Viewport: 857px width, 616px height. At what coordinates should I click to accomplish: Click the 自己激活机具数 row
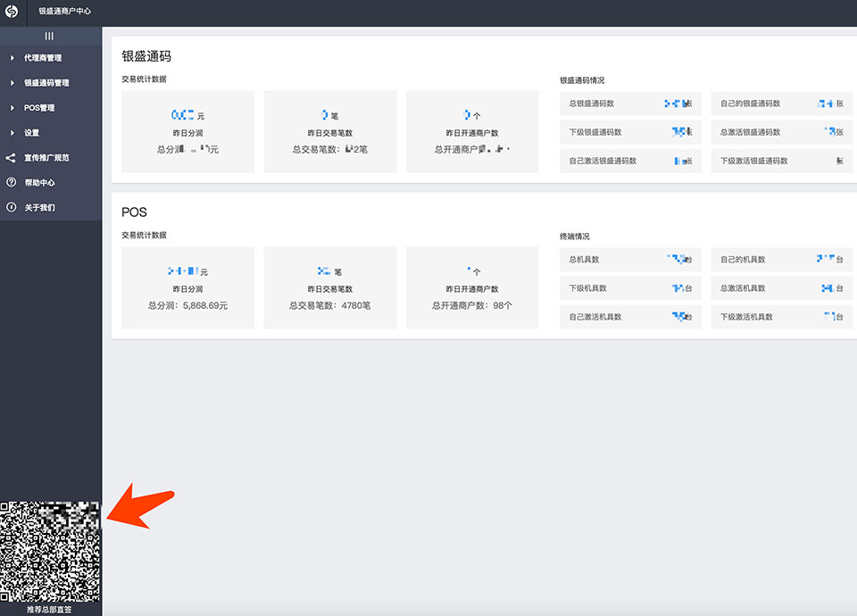click(630, 317)
